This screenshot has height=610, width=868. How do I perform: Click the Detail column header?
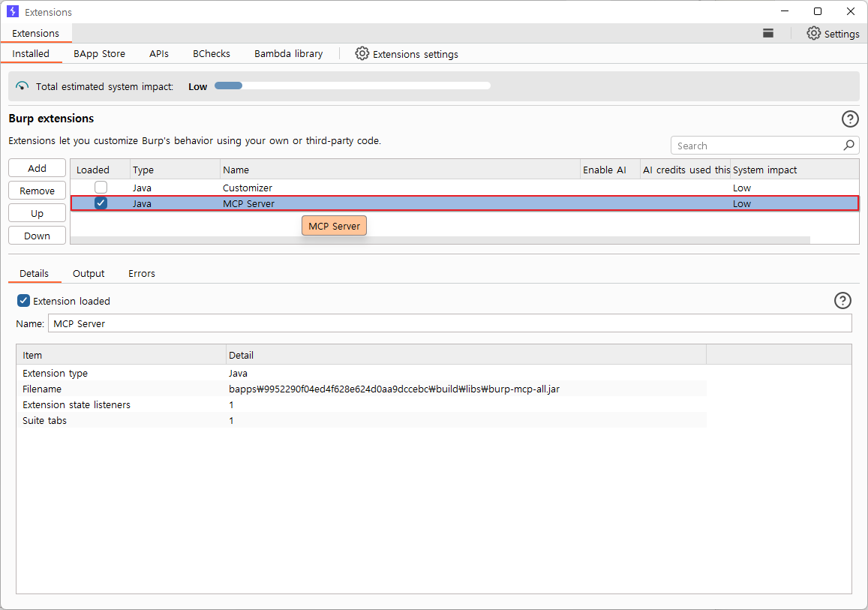467,355
